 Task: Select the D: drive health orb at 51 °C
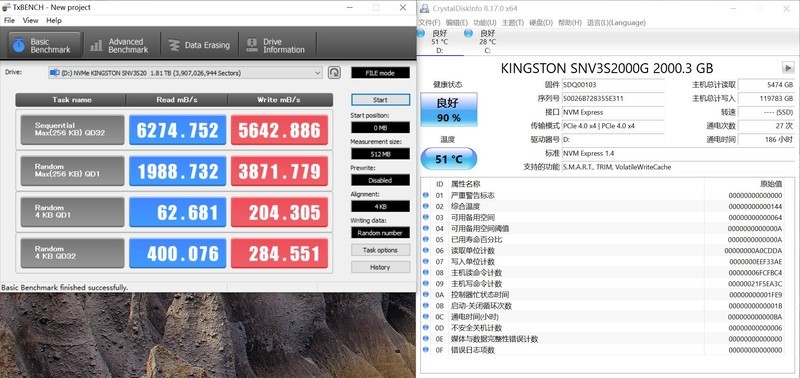click(x=421, y=33)
